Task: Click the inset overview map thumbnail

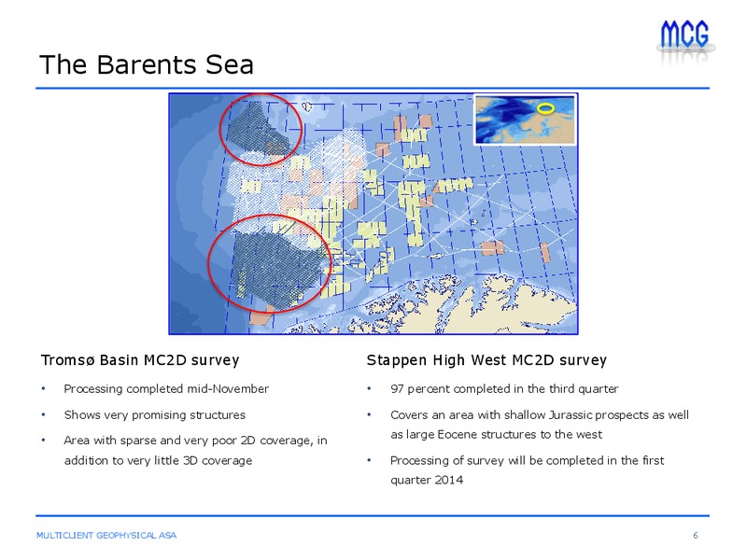Action: pos(526,119)
